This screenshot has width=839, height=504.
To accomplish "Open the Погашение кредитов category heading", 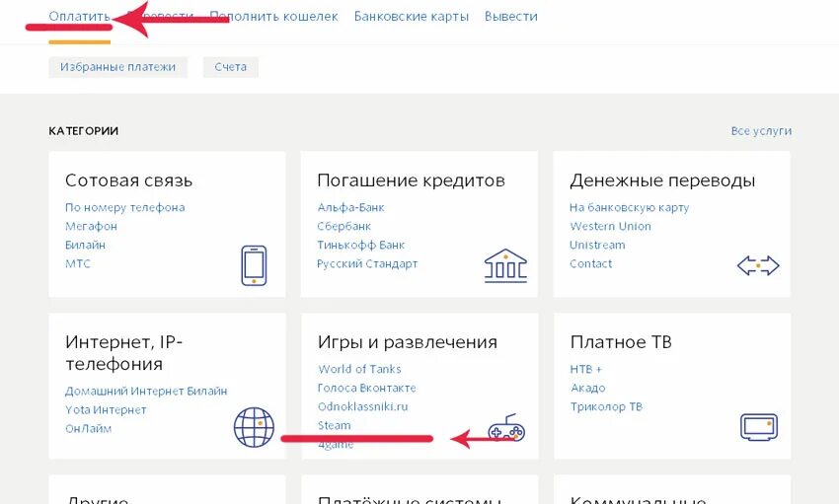I will (411, 180).
